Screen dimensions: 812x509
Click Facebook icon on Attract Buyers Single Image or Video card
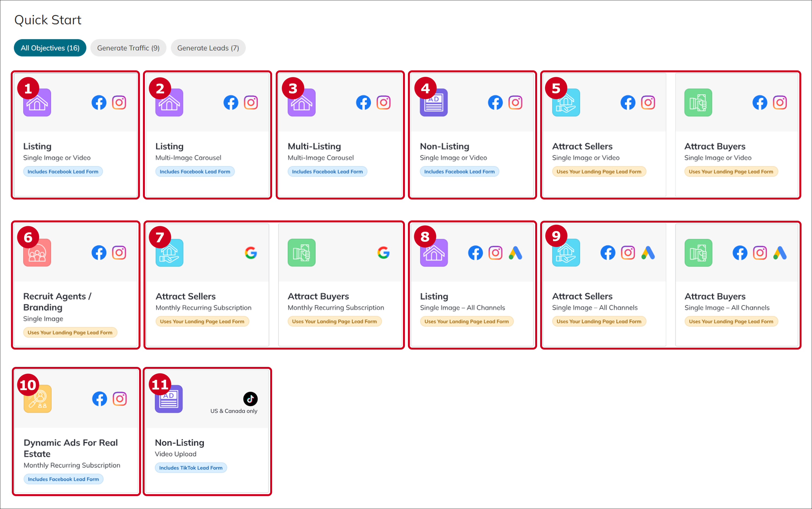point(760,102)
